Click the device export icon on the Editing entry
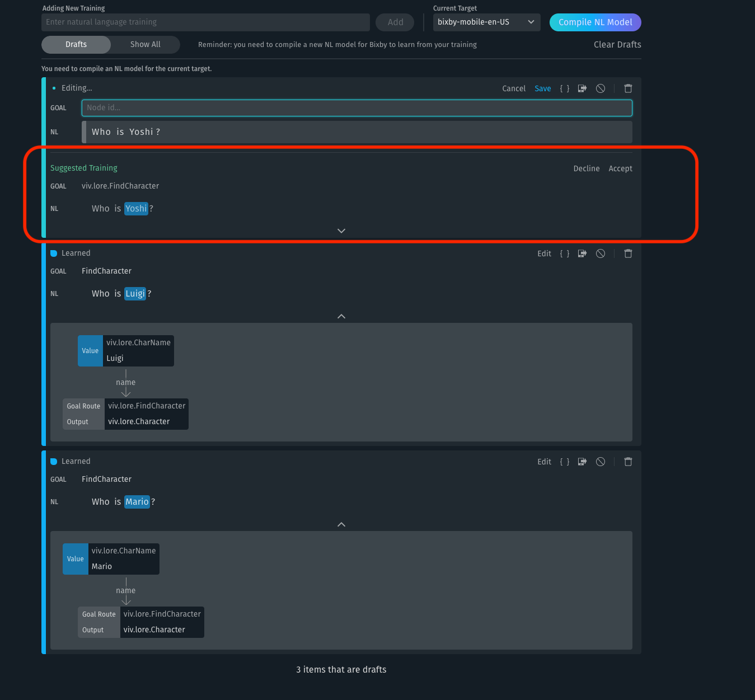The width and height of the screenshot is (755, 700). coord(583,88)
